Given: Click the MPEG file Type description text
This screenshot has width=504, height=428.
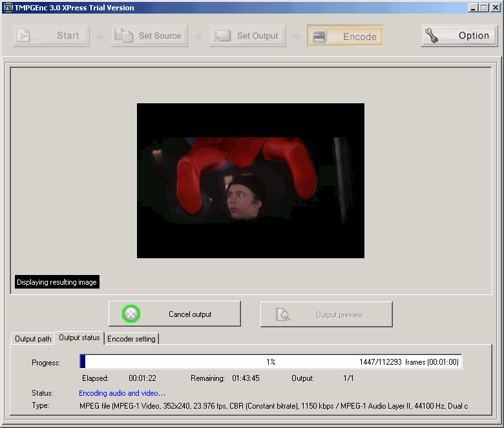Looking at the screenshot, I should pos(273,406).
